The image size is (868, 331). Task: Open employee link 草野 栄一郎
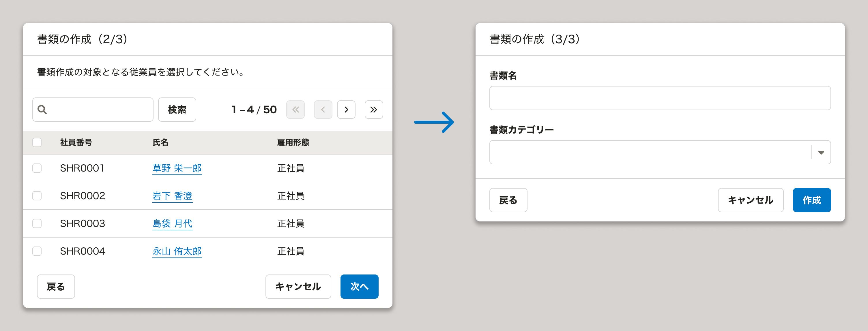tap(177, 168)
